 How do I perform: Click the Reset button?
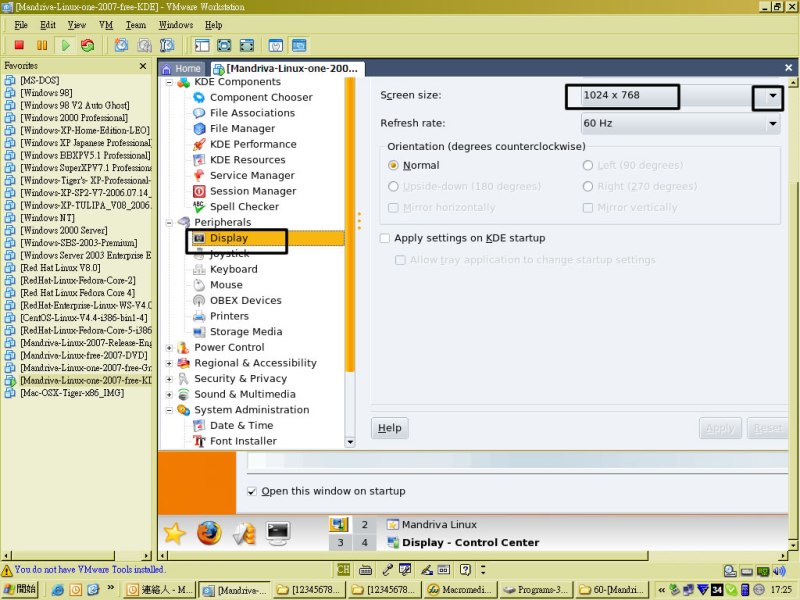[x=768, y=428]
